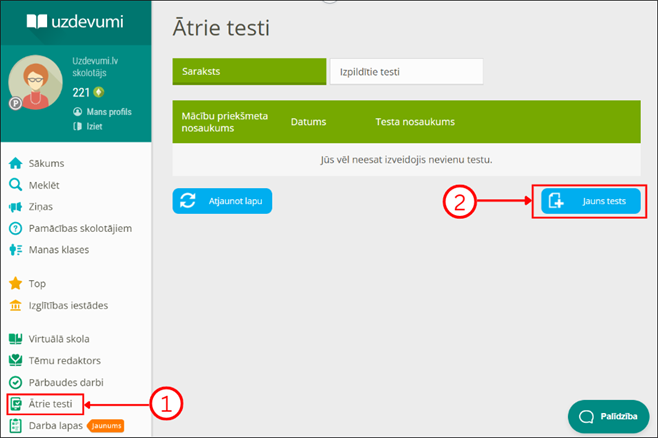658x438 pixels.
Task: Click the Iziet door icon
Action: 78,126
